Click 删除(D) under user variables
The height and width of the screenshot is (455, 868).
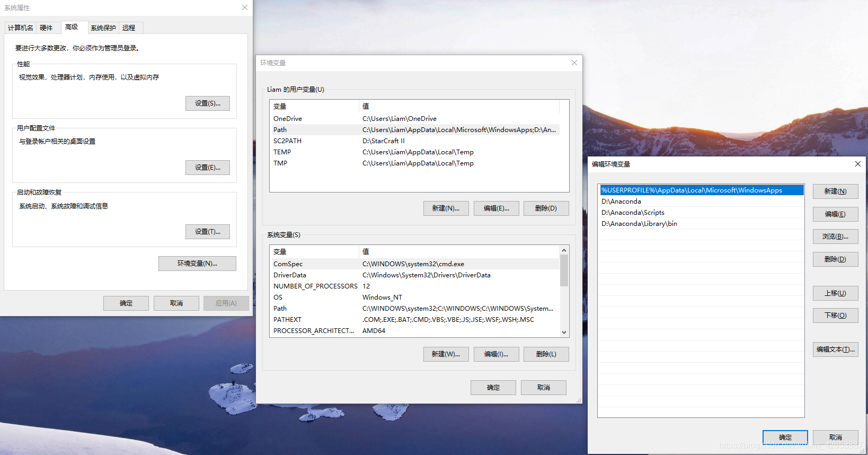click(x=546, y=208)
